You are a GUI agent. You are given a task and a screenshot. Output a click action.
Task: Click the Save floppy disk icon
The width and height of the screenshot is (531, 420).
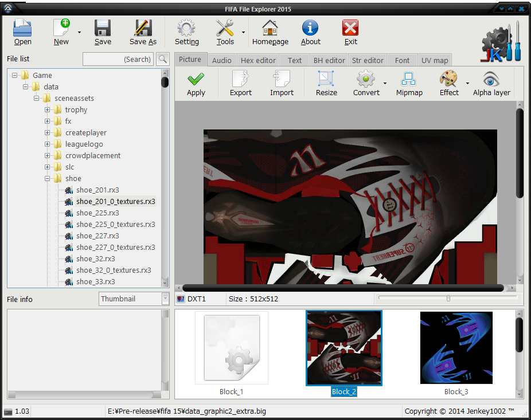[x=103, y=32]
